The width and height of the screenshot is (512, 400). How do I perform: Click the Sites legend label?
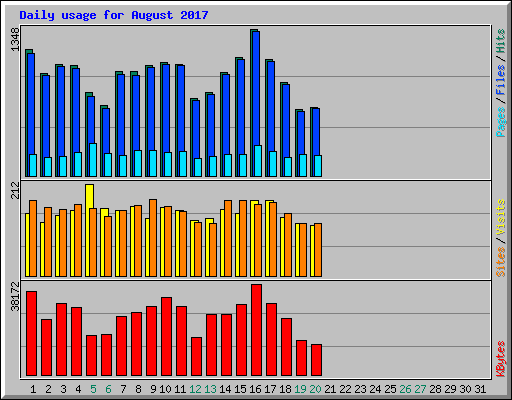point(501,262)
